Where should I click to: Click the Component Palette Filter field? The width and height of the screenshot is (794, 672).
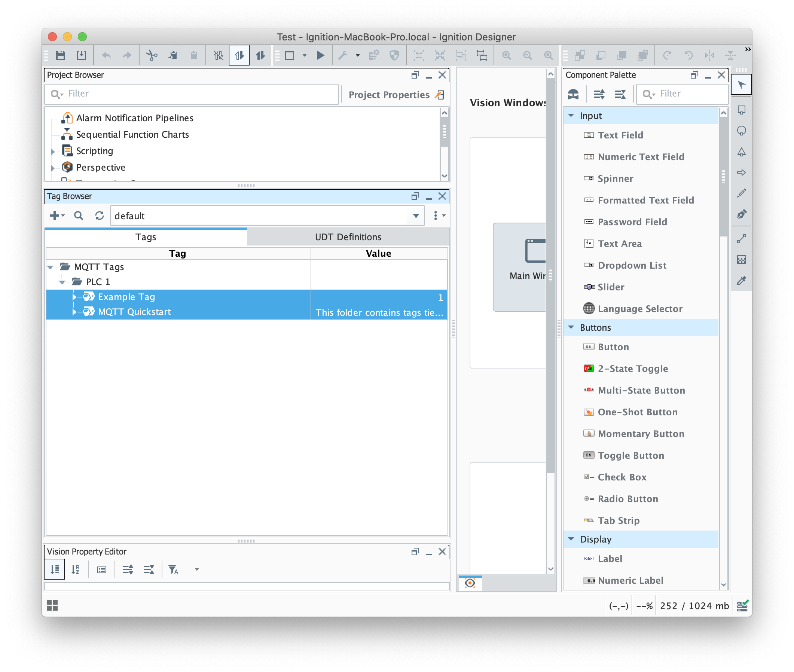682,94
